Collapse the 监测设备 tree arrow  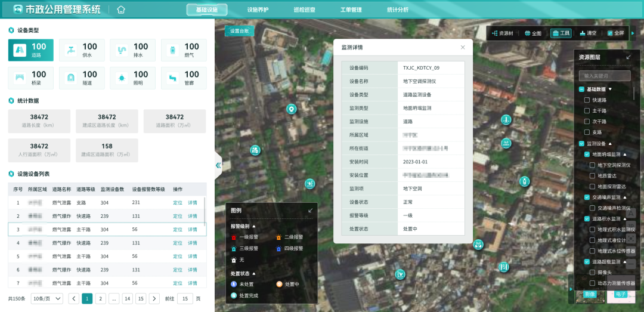click(610, 143)
